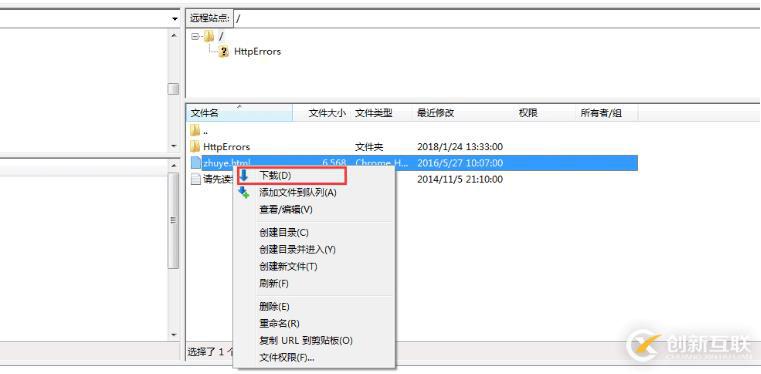Click the 文件夹 type cell for HttpErrors
This screenshot has height=374, width=761.
[369, 146]
